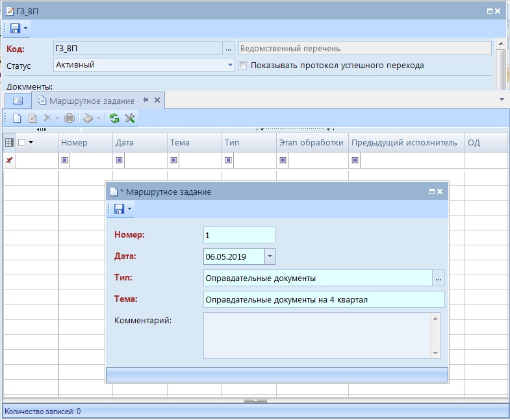
Task: Enable Показывать протокол успешного перехода checkbox
Action: click(x=243, y=66)
